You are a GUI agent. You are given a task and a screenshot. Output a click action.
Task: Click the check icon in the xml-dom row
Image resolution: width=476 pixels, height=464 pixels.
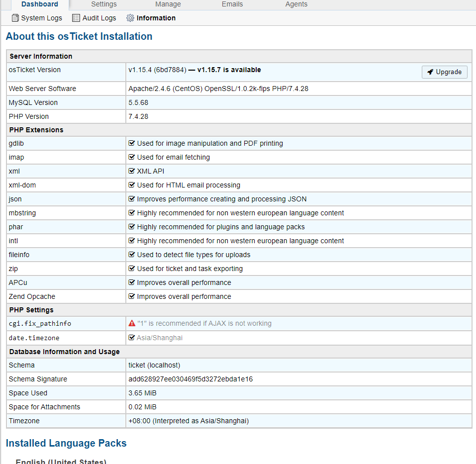pos(131,185)
